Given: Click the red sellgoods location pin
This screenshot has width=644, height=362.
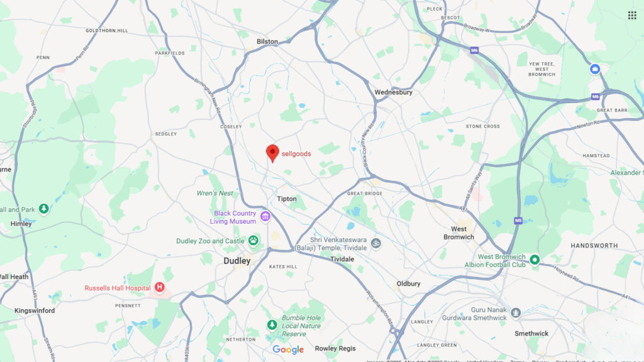Looking at the screenshot, I should coord(272,153).
